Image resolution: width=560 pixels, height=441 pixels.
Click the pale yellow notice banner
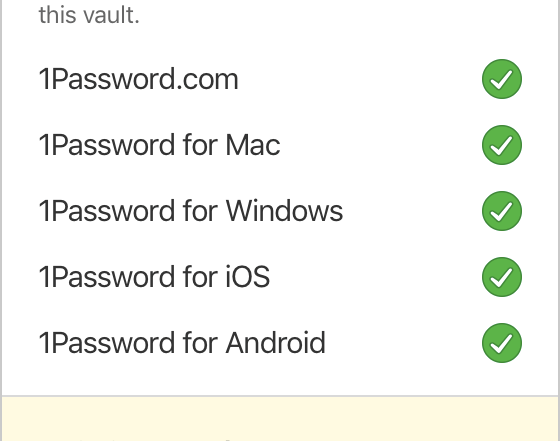click(x=281, y=419)
